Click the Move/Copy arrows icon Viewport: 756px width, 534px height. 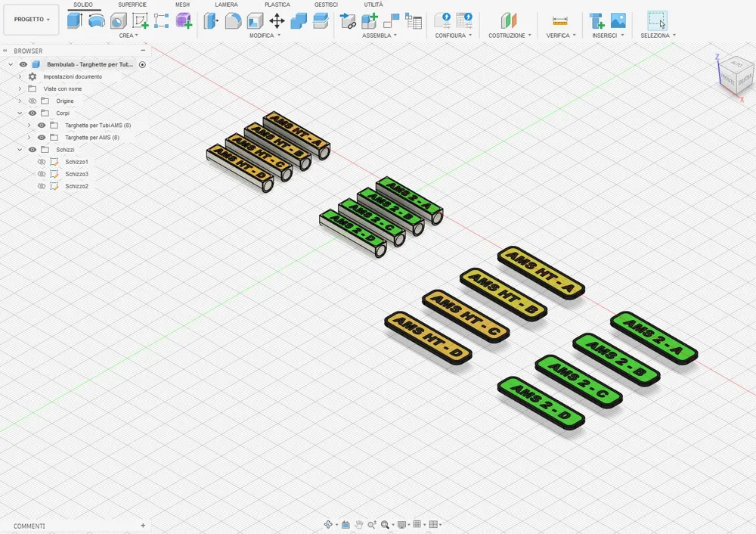point(277,21)
